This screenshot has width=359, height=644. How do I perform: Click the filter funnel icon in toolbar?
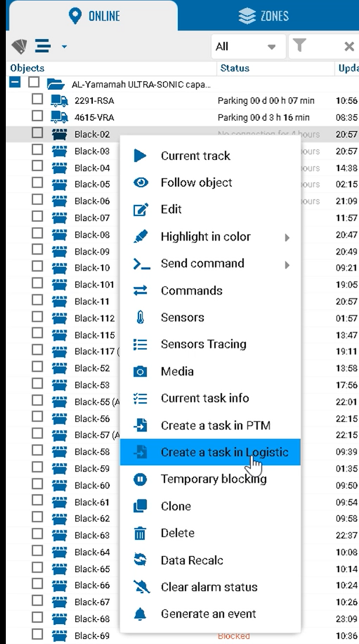click(299, 46)
